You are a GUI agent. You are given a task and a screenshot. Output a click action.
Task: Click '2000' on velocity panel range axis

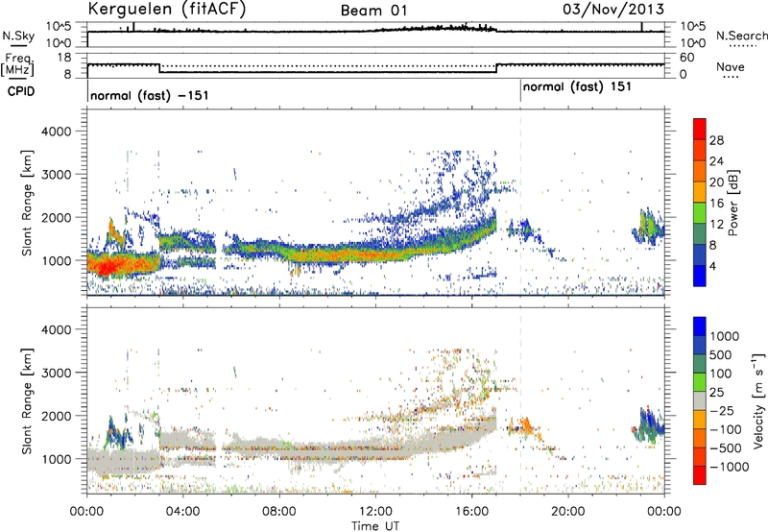[56, 416]
